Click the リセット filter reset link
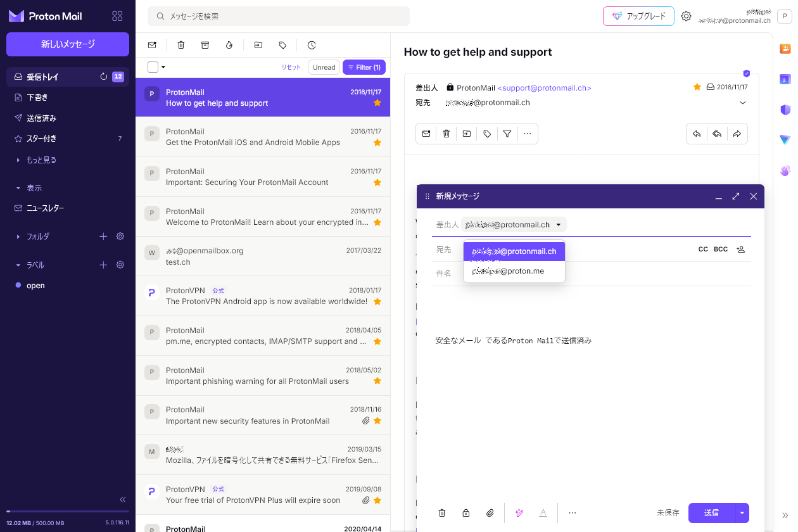The width and height of the screenshot is (798, 532). (291, 67)
